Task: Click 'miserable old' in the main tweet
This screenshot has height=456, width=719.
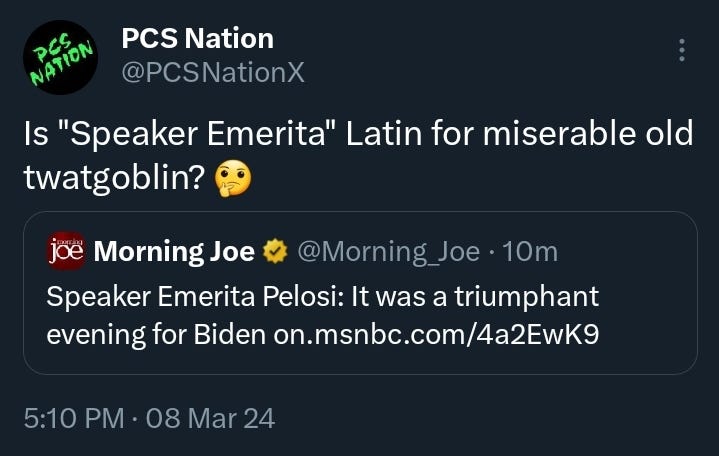Action: [588, 134]
